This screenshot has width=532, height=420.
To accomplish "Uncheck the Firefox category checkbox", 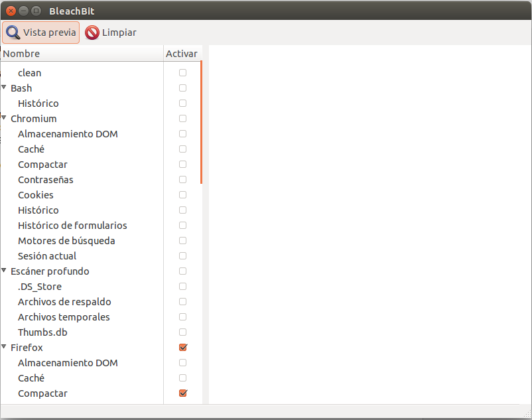I will click(x=182, y=347).
